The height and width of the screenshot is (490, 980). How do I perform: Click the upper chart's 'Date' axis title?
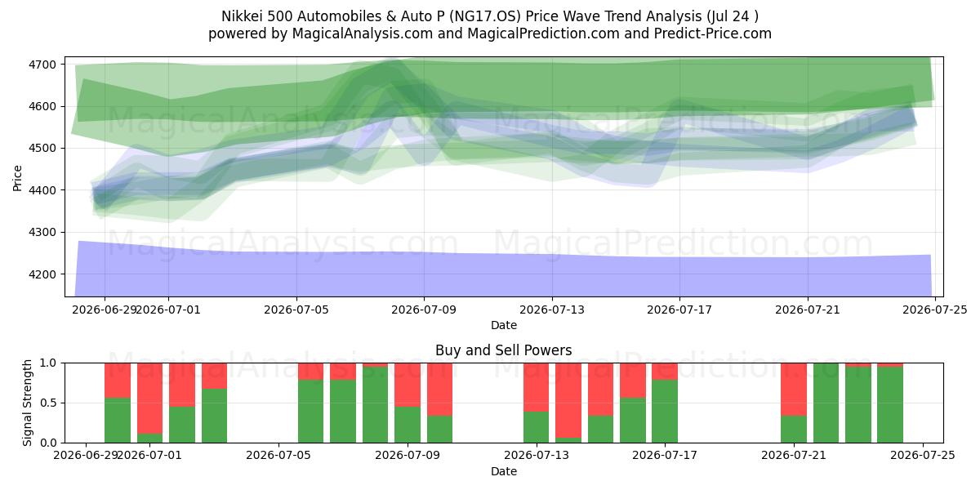(x=504, y=325)
